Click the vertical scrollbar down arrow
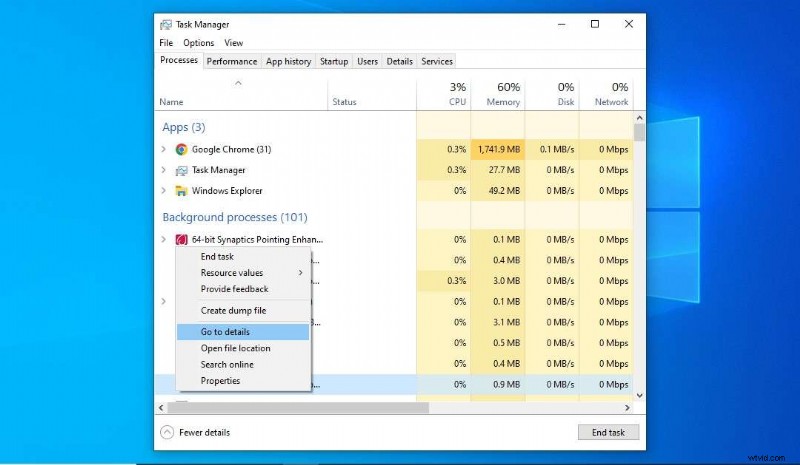The width and height of the screenshot is (800, 465). [x=638, y=392]
